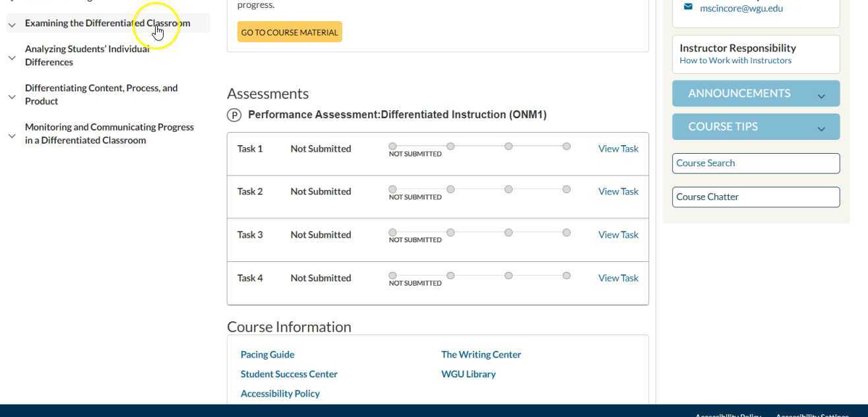Email mscincore@wgu.edu address link
868x417 pixels.
[741, 9]
